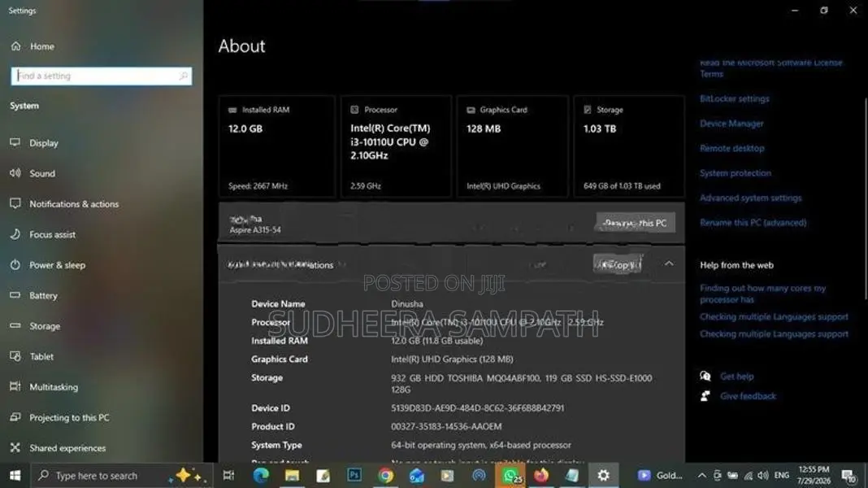Viewport: 868px width, 488px height.
Task: Open File Explorer from taskbar
Action: tap(292, 475)
